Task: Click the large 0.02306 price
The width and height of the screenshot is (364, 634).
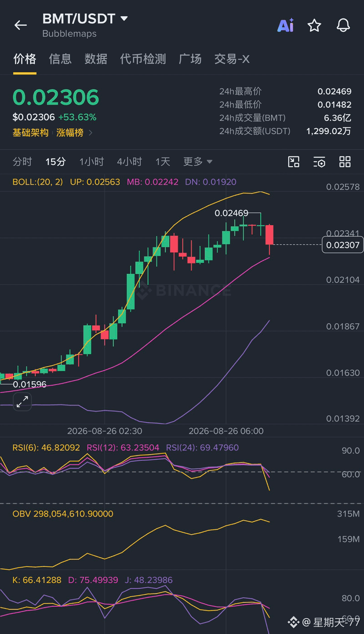Action: 56,97
